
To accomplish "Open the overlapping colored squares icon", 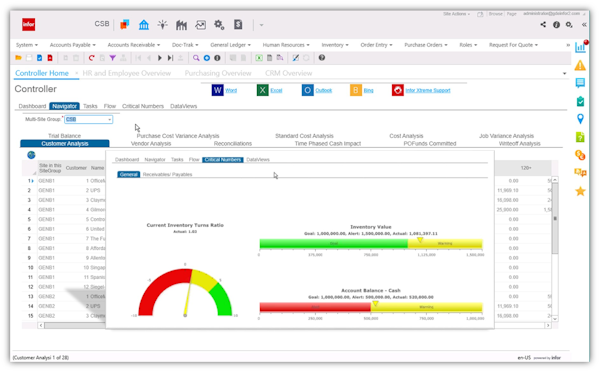I will (124, 25).
